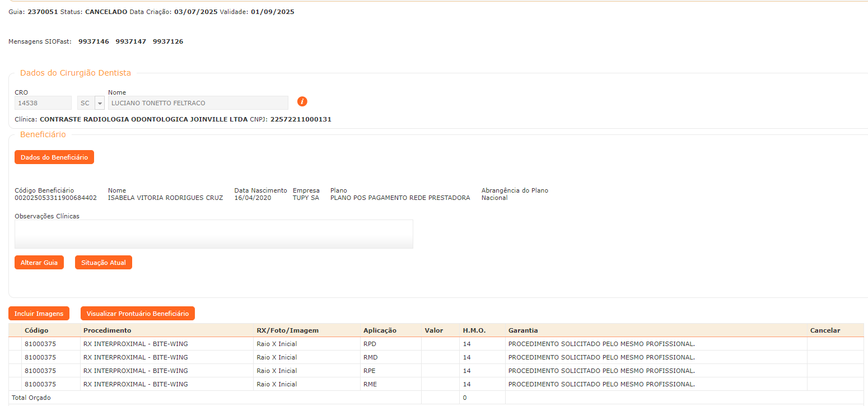Click the CRO number field
Viewport: 868px width, 406px height.
[43, 103]
